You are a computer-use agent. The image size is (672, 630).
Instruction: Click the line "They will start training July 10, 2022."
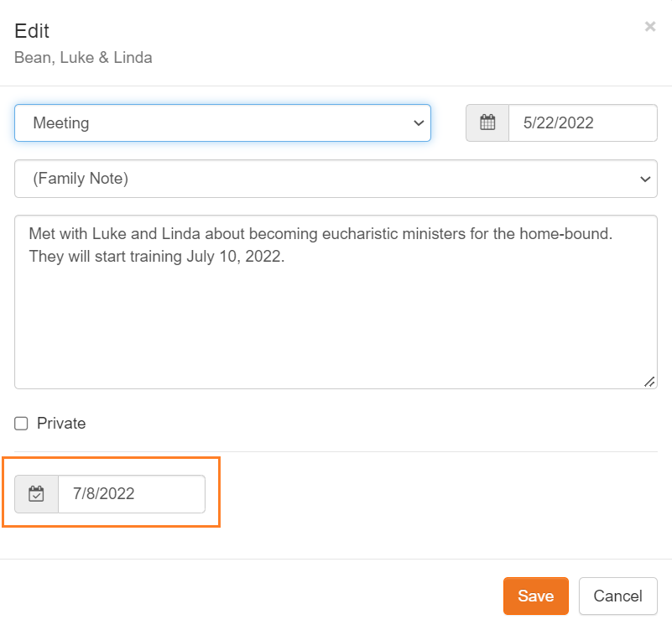click(157, 257)
